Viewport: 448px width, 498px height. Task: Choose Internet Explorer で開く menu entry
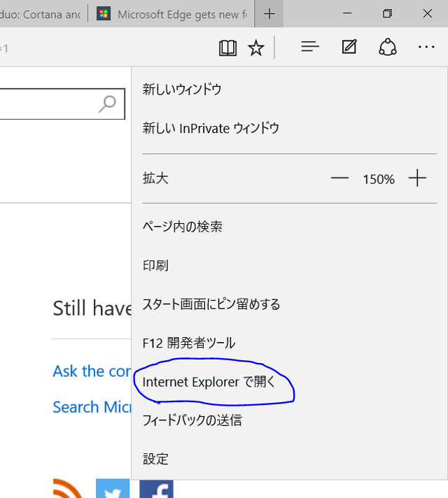coord(209,382)
